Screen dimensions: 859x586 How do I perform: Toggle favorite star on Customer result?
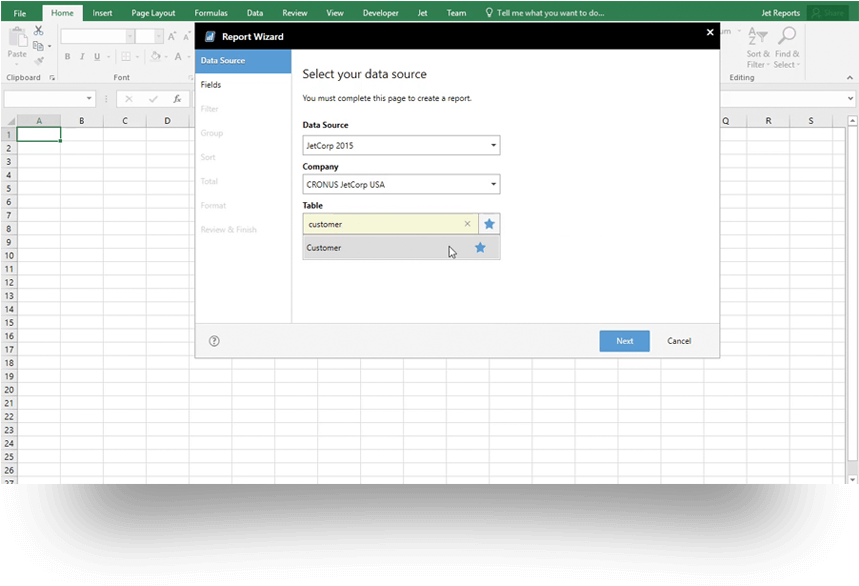click(480, 248)
